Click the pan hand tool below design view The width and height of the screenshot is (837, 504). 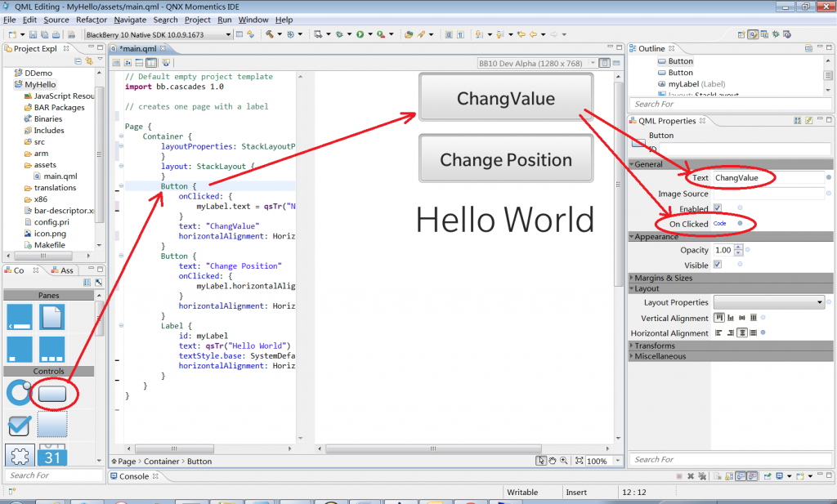[553, 461]
